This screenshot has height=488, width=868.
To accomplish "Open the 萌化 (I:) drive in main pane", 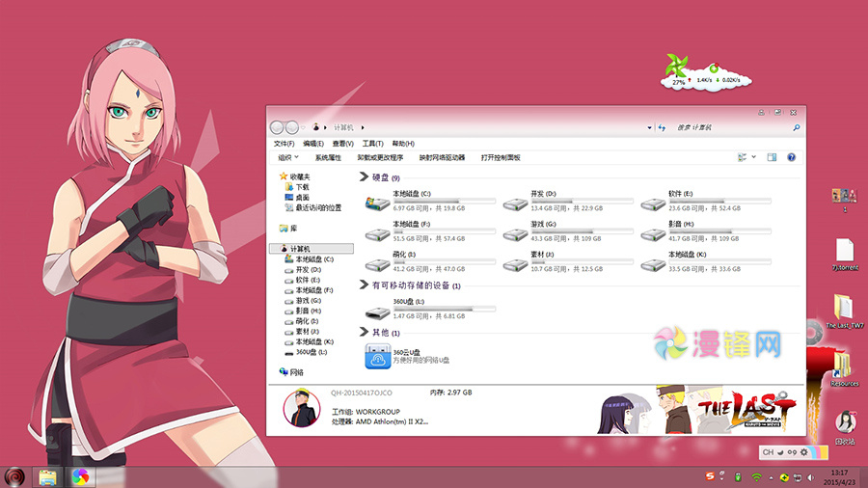I will (429, 262).
